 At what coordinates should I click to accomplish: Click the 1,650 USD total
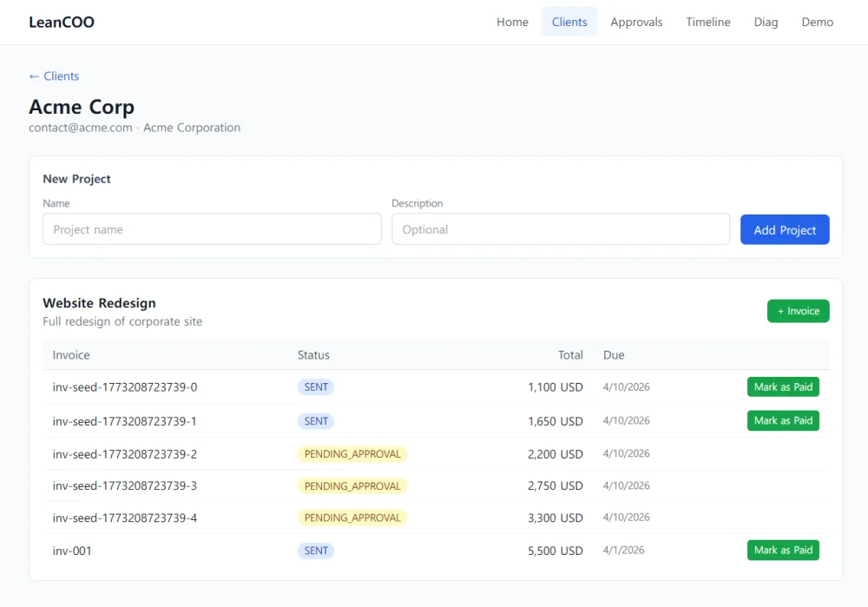(556, 421)
